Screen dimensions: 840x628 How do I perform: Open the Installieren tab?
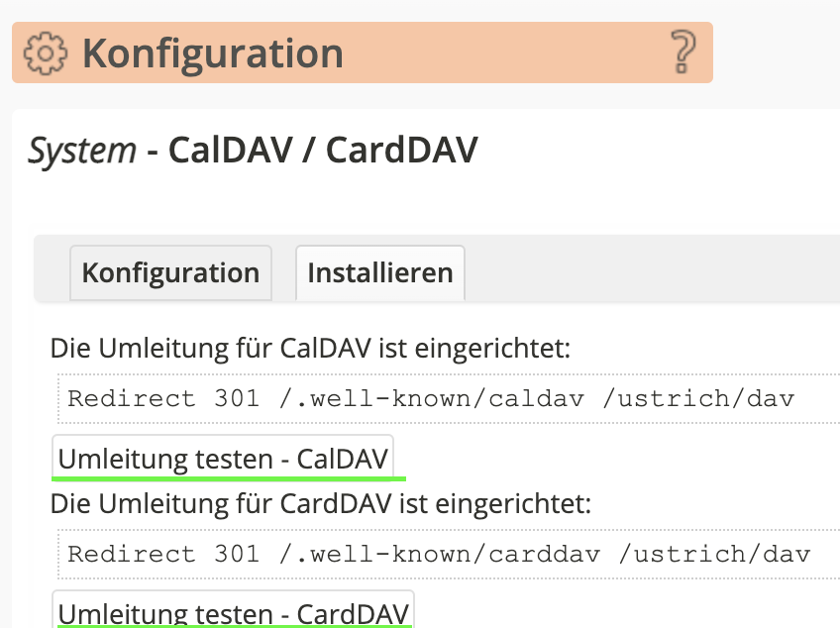coord(380,272)
